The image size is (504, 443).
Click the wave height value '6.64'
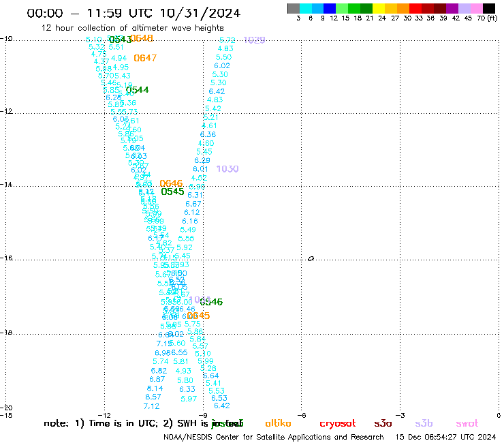click(211, 376)
